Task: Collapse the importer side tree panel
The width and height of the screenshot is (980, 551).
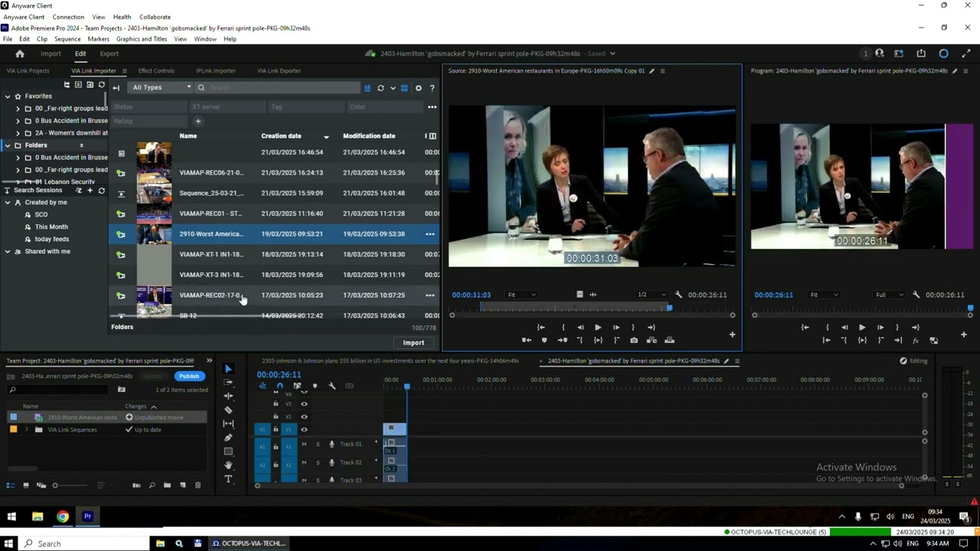Action: [x=116, y=88]
